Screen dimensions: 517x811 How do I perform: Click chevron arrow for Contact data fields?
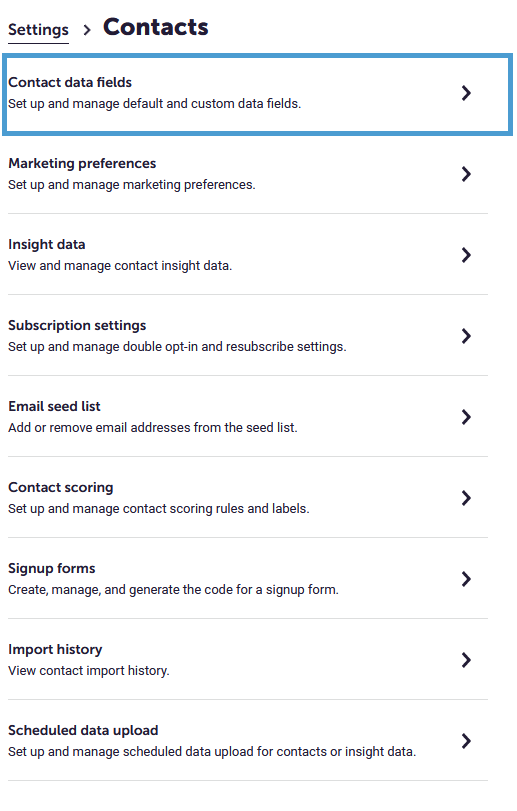click(x=466, y=93)
